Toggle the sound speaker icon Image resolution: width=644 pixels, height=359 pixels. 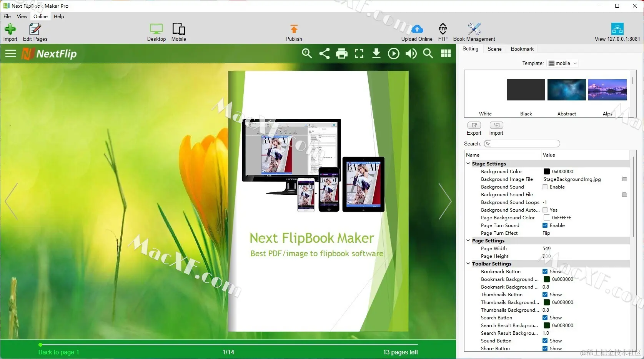[x=411, y=53]
